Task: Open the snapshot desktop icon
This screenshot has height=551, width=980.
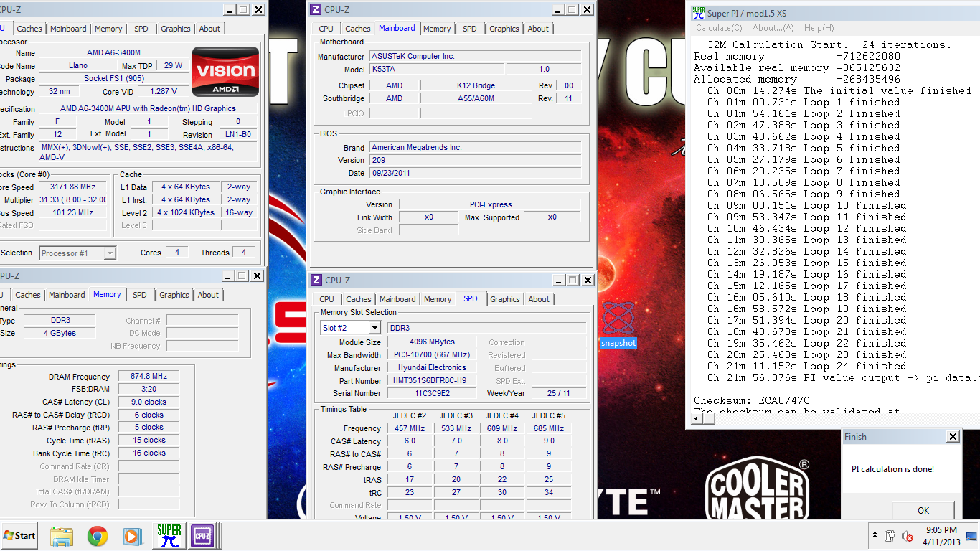Action: click(618, 324)
